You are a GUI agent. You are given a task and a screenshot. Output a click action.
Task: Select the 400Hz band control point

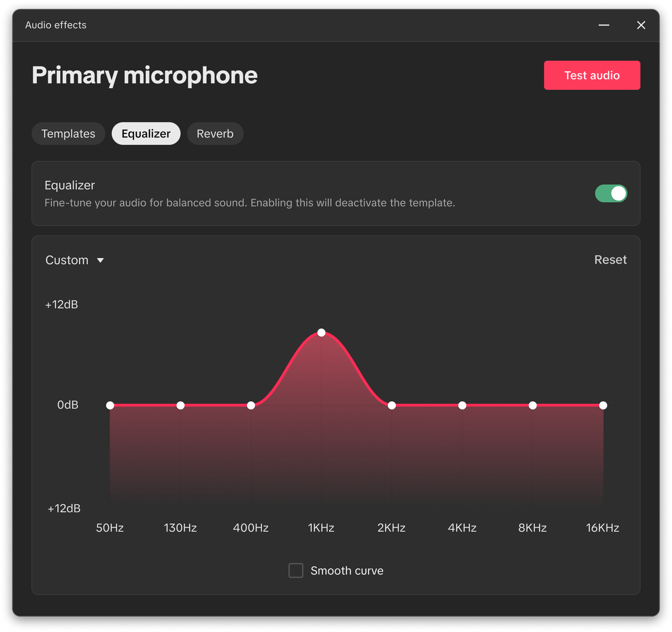(251, 405)
